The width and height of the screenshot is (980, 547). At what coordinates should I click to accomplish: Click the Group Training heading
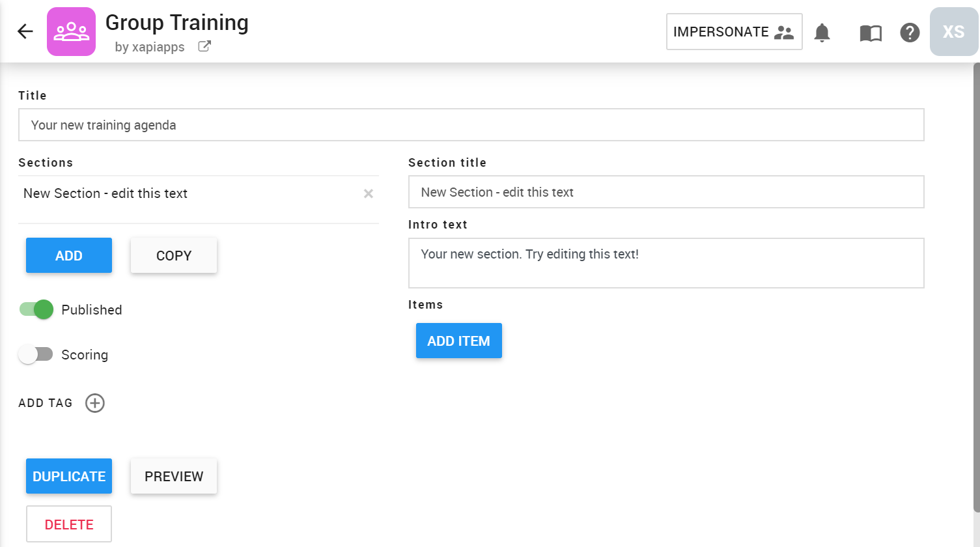(x=177, y=22)
